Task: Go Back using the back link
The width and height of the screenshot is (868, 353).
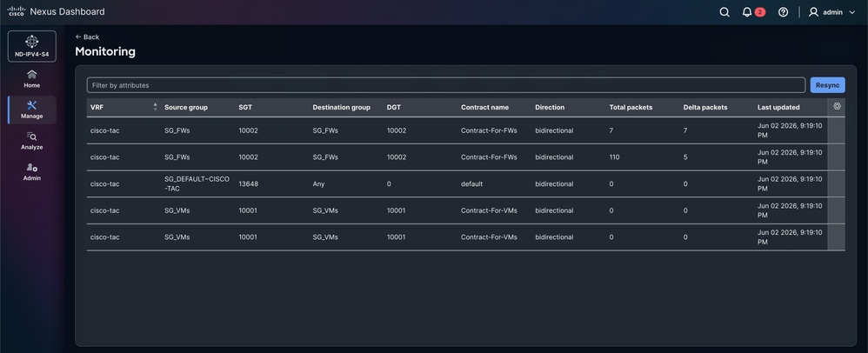Action: (x=88, y=37)
